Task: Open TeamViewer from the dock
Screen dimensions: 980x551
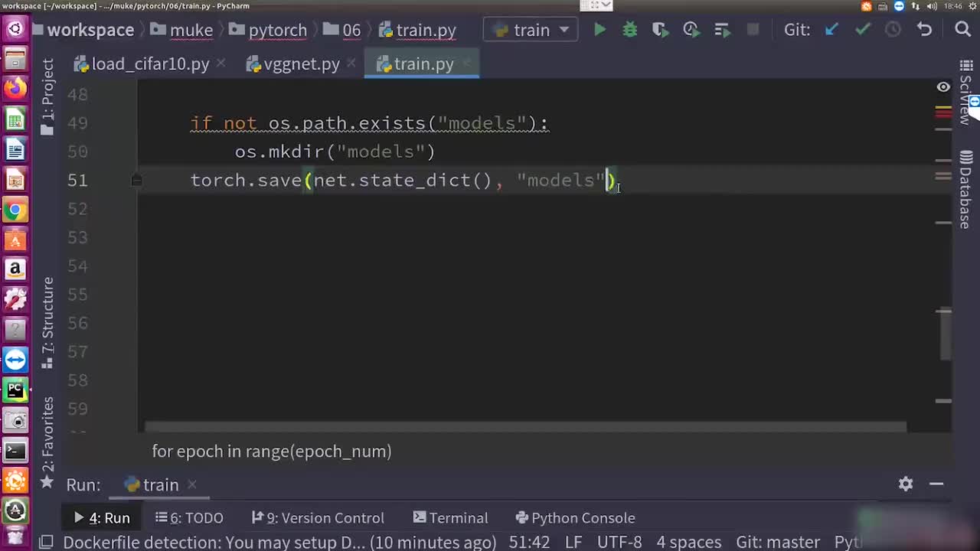Action: pos(15,360)
